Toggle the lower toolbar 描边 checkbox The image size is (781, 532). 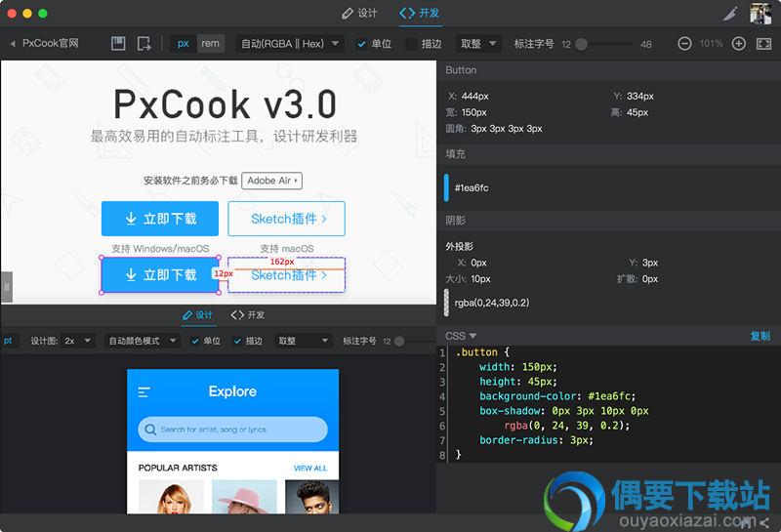pyautogui.click(x=237, y=341)
